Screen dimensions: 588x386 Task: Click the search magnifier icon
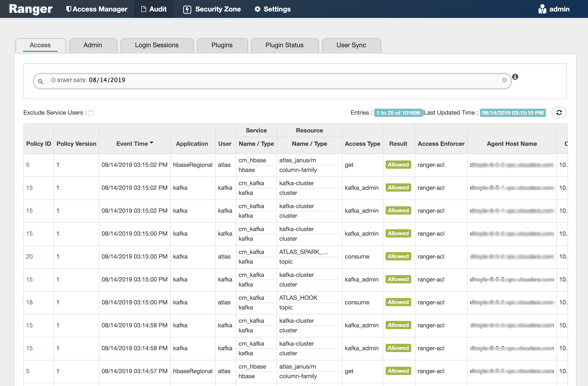(41, 81)
